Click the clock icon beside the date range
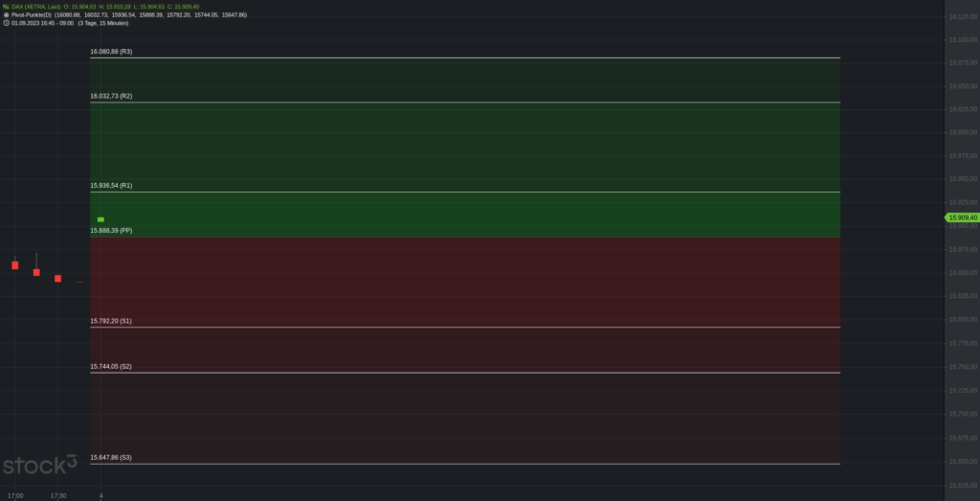The height and width of the screenshot is (501, 980). (x=6, y=23)
